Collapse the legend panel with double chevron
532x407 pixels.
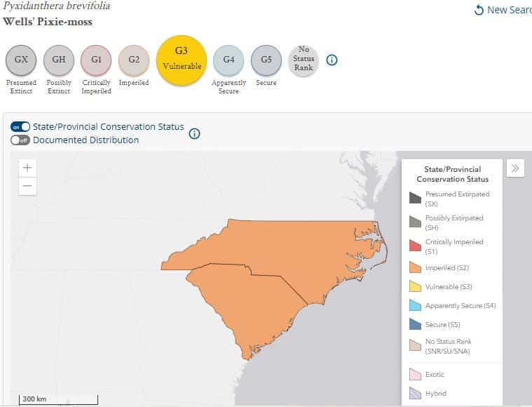(x=515, y=168)
